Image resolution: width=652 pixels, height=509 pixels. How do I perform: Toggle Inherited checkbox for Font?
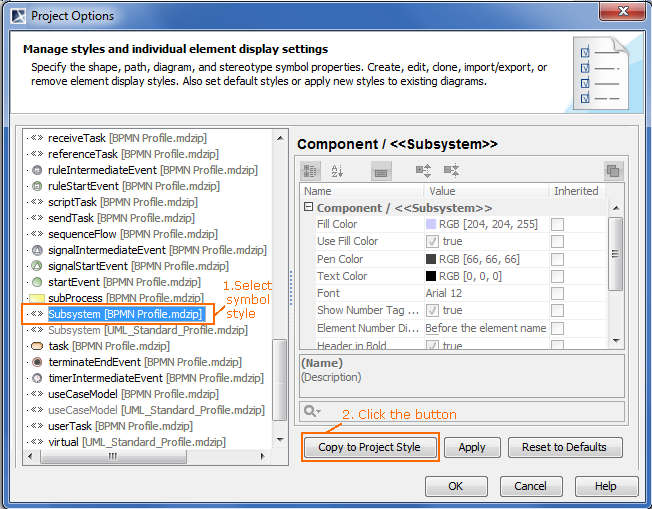click(557, 294)
